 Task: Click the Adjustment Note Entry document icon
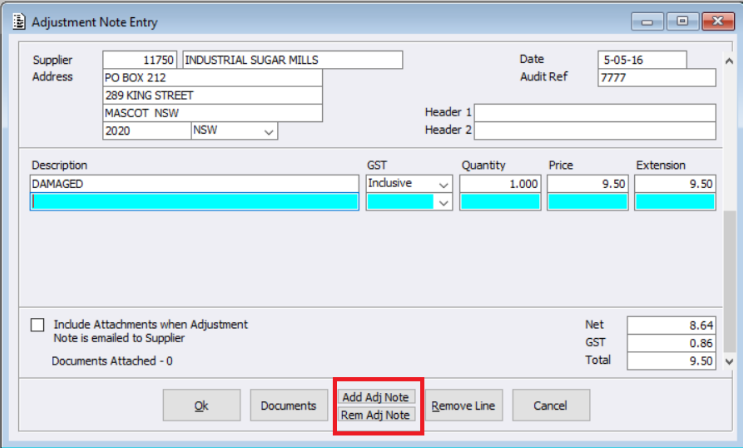(17, 21)
